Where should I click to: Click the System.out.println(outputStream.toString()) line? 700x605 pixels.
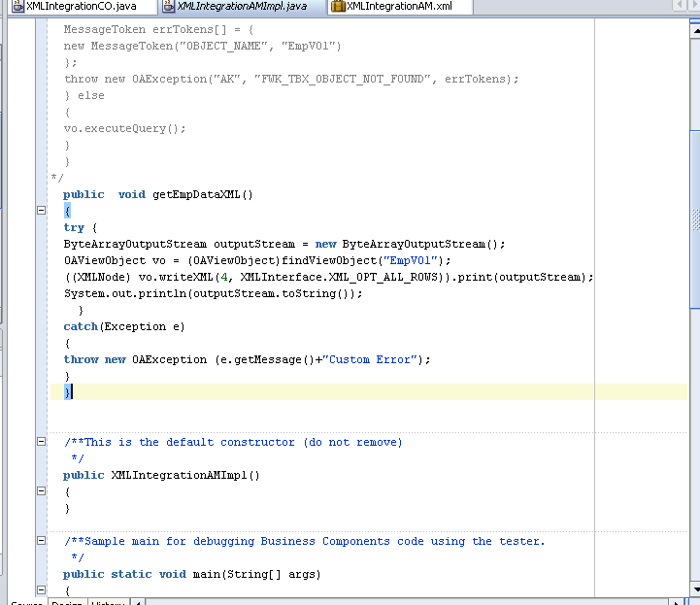click(x=214, y=294)
